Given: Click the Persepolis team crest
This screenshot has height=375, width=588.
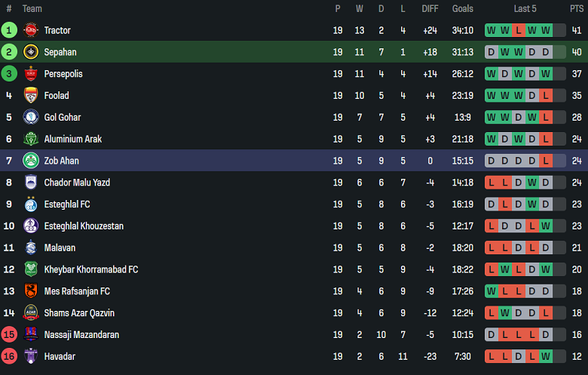Looking at the screenshot, I should pyautogui.click(x=31, y=74).
